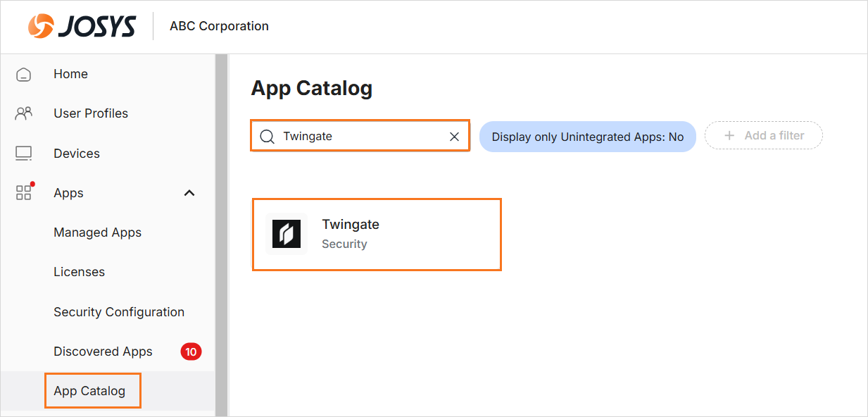Click the Josys logo

[82, 26]
